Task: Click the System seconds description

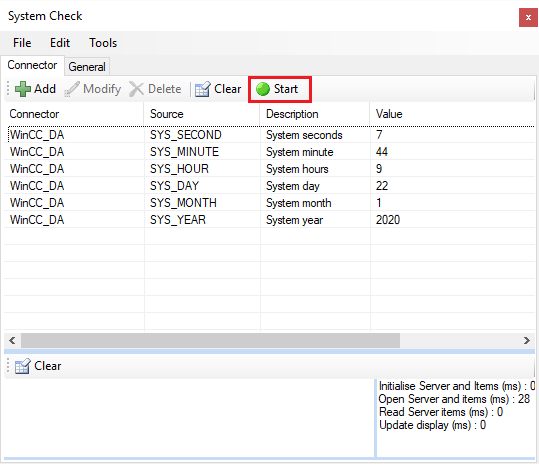Action: coord(304,135)
